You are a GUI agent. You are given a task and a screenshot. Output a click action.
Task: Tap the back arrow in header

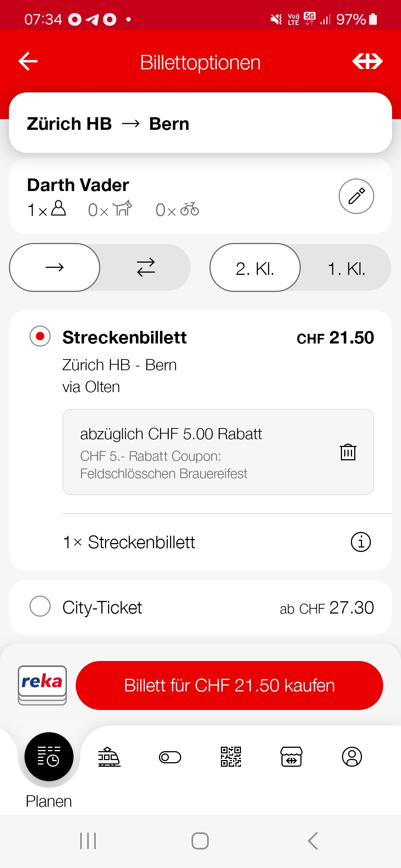point(28,61)
